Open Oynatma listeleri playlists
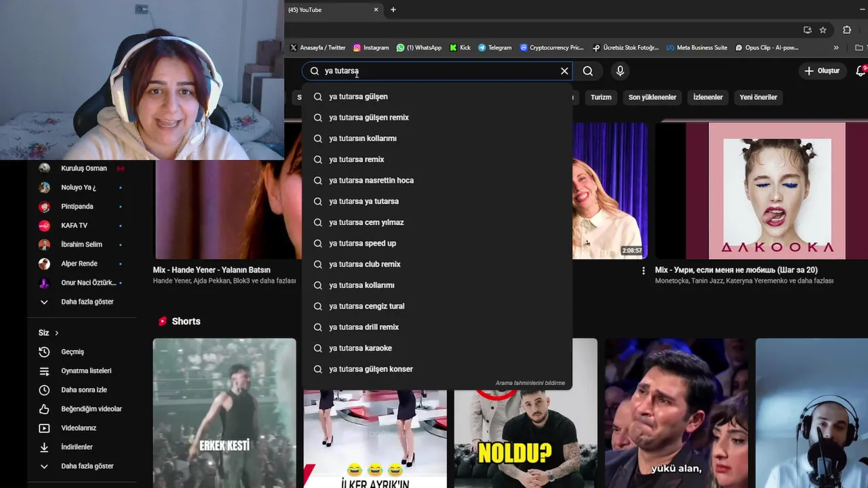Viewport: 868px width, 488px height. [83, 371]
